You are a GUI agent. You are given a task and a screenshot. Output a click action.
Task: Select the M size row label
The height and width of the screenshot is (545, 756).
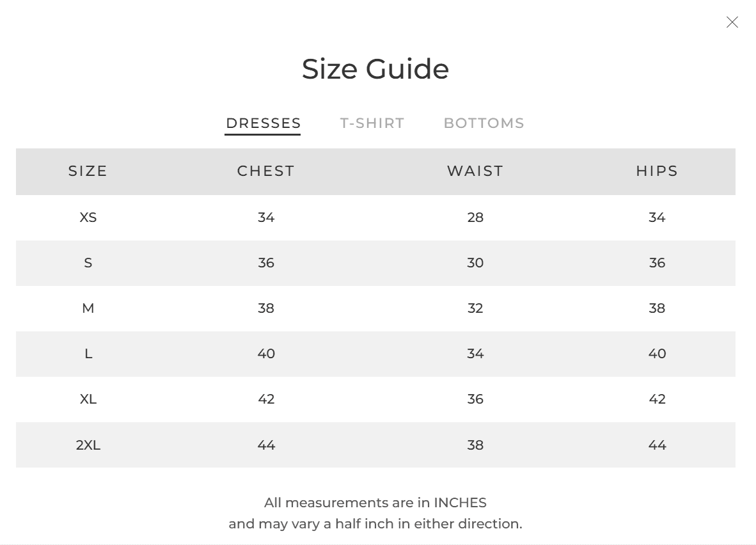click(x=88, y=308)
